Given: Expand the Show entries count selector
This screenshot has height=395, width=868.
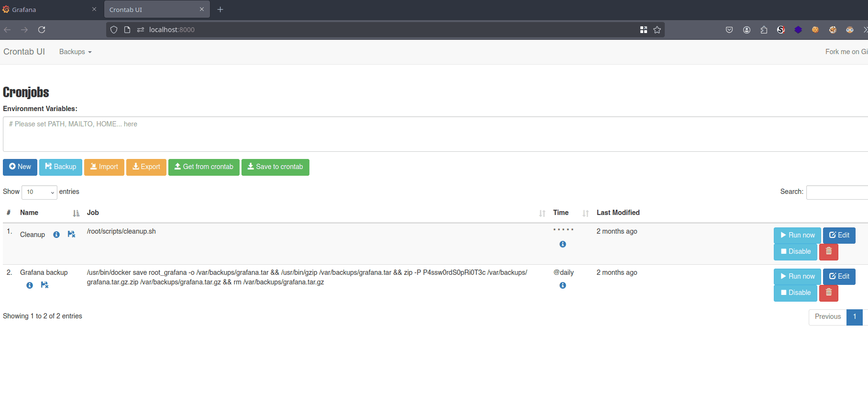Looking at the screenshot, I should (x=39, y=192).
